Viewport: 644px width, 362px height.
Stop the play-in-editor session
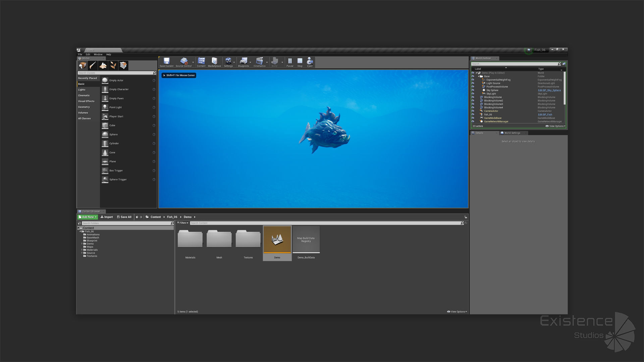pos(300,62)
